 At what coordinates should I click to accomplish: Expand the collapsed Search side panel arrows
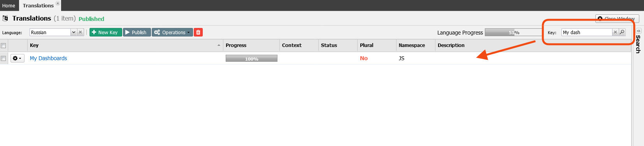pyautogui.click(x=639, y=31)
